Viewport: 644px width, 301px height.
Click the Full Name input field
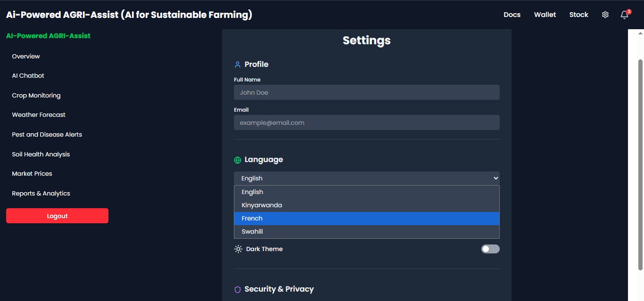click(x=366, y=93)
